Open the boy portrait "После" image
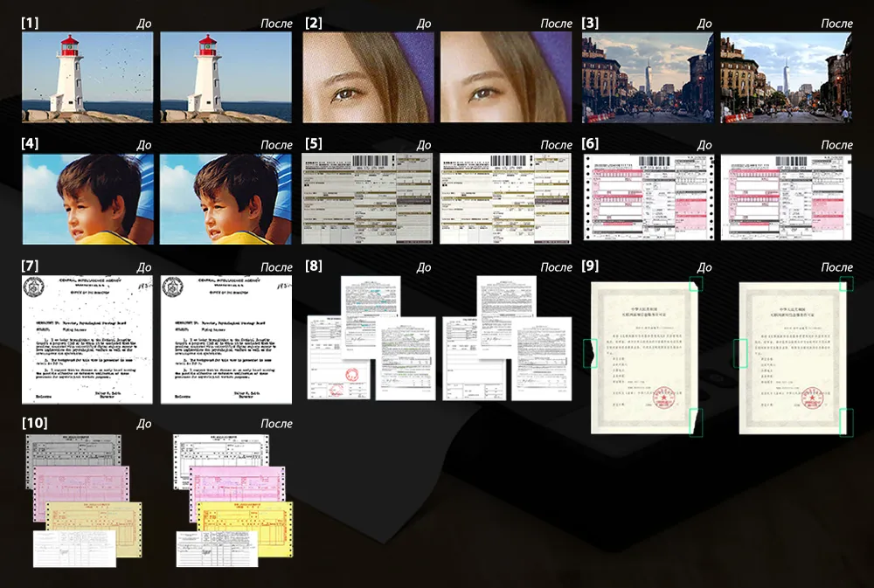 tap(225, 198)
